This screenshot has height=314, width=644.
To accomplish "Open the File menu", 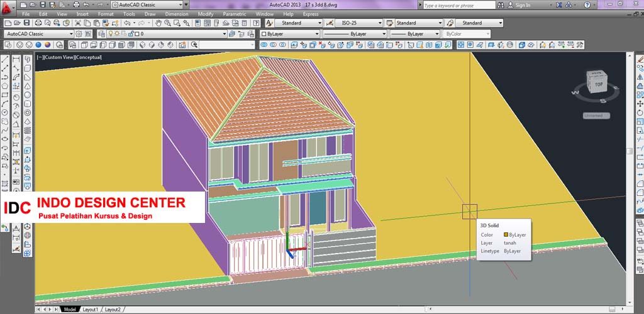I will (x=26, y=14).
